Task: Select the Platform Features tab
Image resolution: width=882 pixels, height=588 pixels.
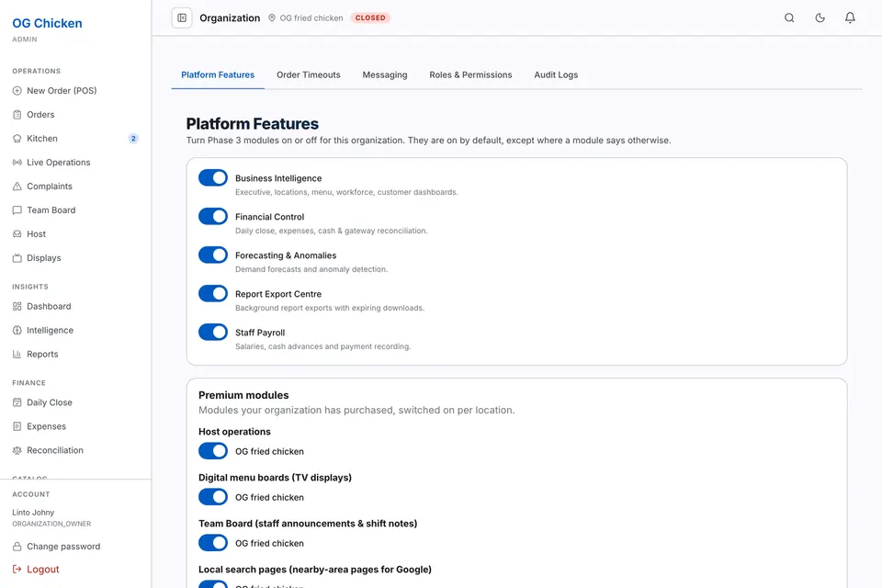Action: click(x=218, y=74)
